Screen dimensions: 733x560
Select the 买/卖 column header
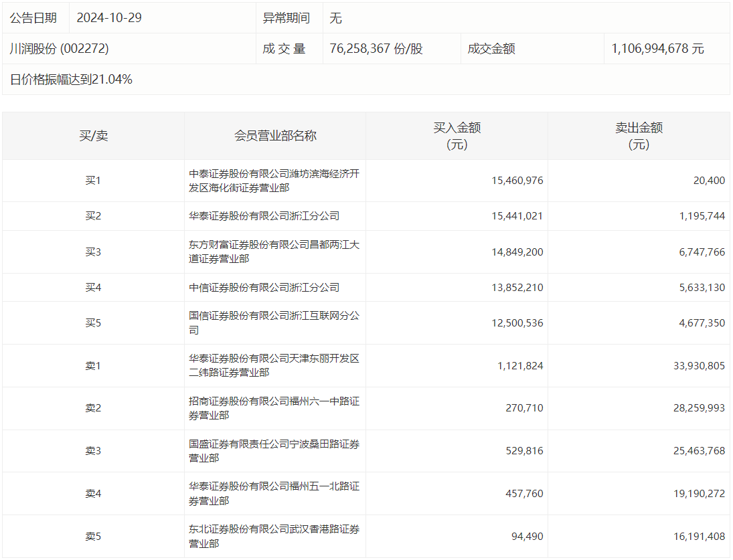(x=93, y=136)
